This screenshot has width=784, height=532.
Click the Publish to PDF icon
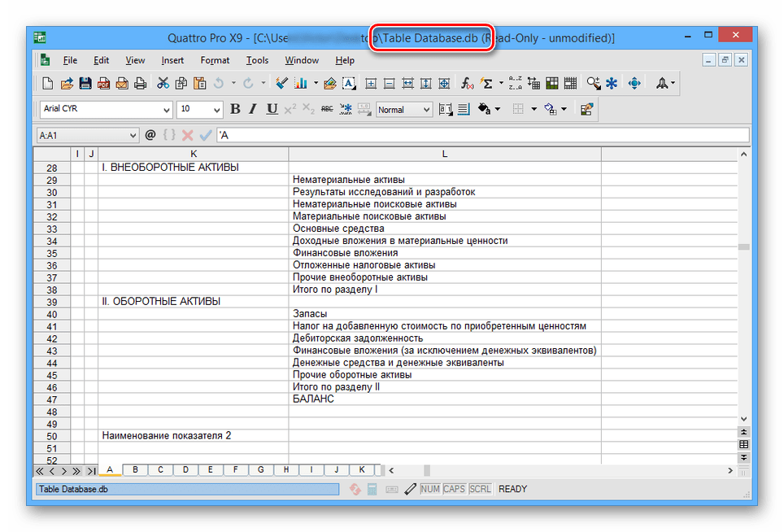click(x=104, y=83)
